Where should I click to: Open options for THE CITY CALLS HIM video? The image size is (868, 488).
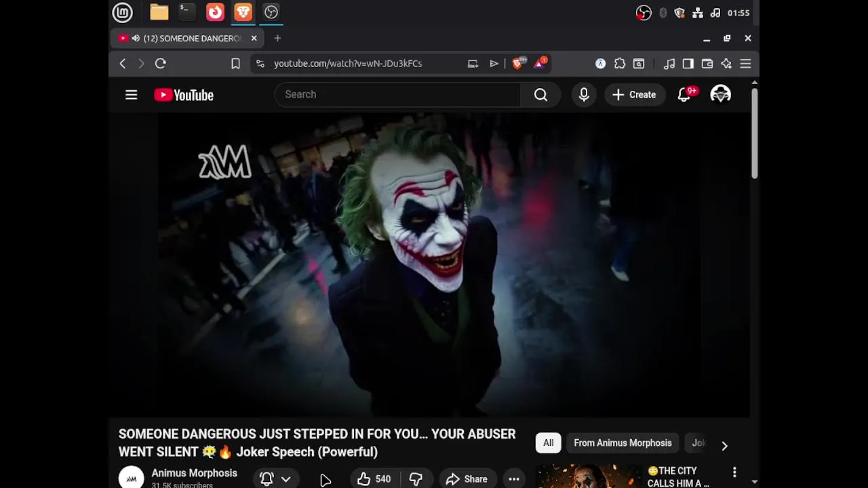click(734, 472)
